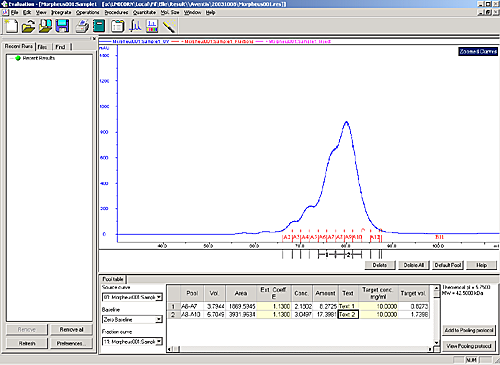
Task: Click the Save floppy disk icon
Action: click(62, 26)
